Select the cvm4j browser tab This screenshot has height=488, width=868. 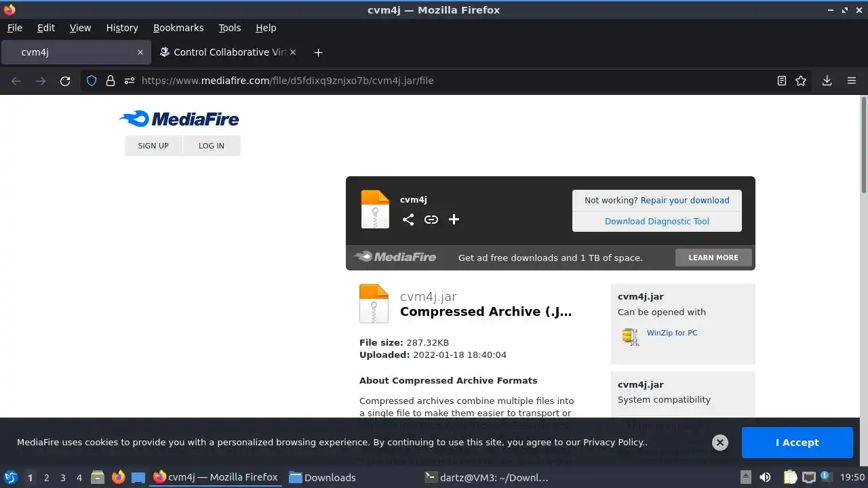(76, 52)
